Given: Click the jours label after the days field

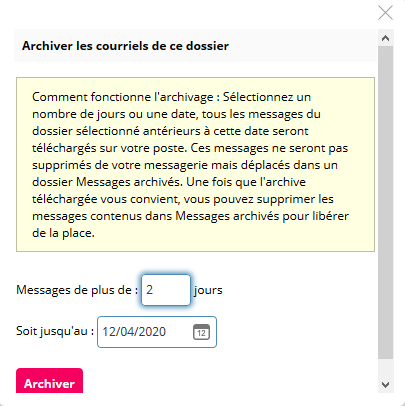Looking at the screenshot, I should [x=208, y=290].
